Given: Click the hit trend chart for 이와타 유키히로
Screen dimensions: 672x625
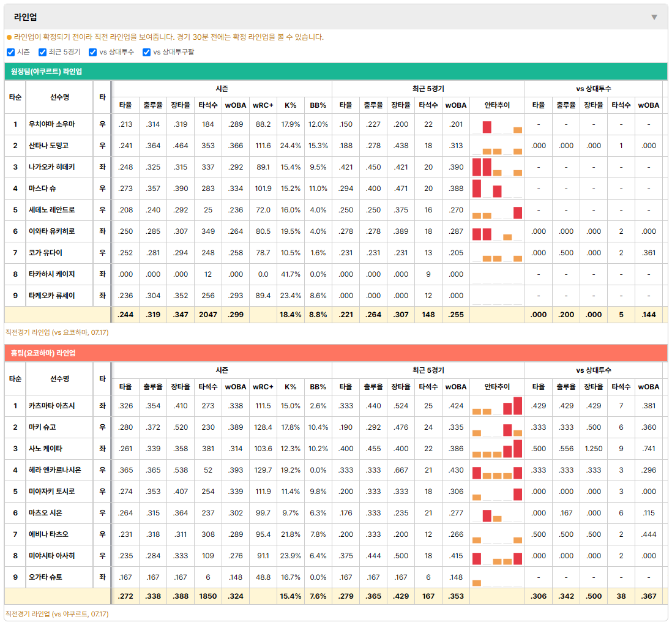Looking at the screenshot, I should (497, 231).
